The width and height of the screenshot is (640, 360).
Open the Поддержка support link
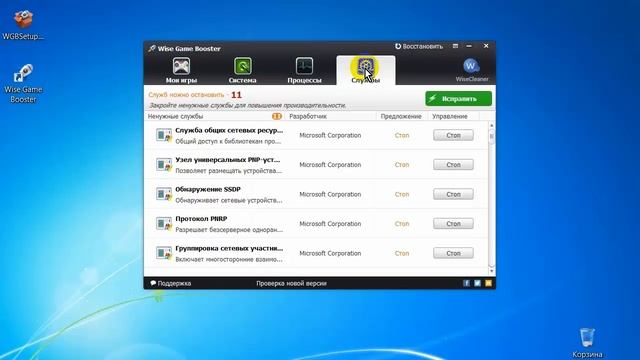[x=171, y=283]
